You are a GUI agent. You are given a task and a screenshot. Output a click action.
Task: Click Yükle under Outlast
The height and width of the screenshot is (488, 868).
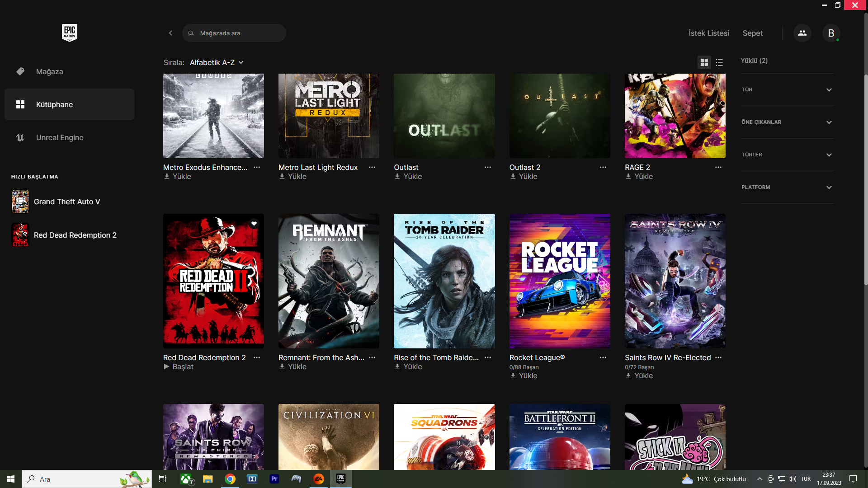coord(408,177)
